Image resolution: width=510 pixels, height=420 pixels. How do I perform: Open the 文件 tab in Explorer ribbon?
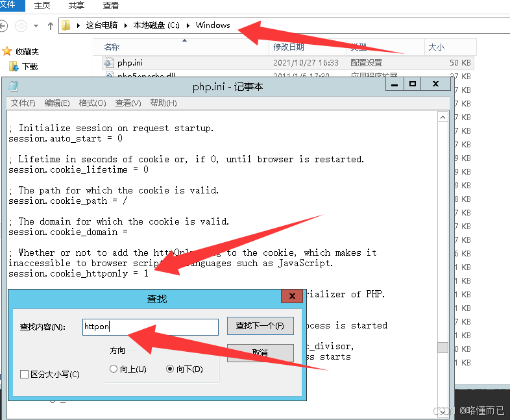tap(12, 5)
